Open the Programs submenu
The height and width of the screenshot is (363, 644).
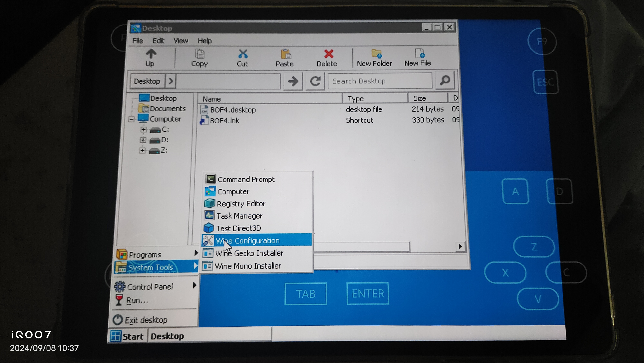click(157, 254)
